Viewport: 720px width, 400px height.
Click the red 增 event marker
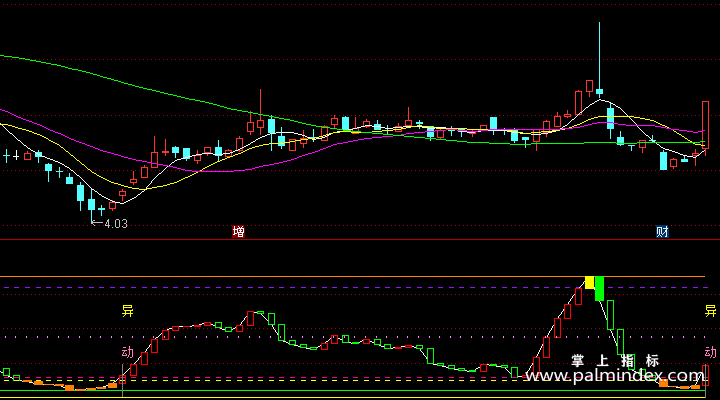click(x=238, y=231)
